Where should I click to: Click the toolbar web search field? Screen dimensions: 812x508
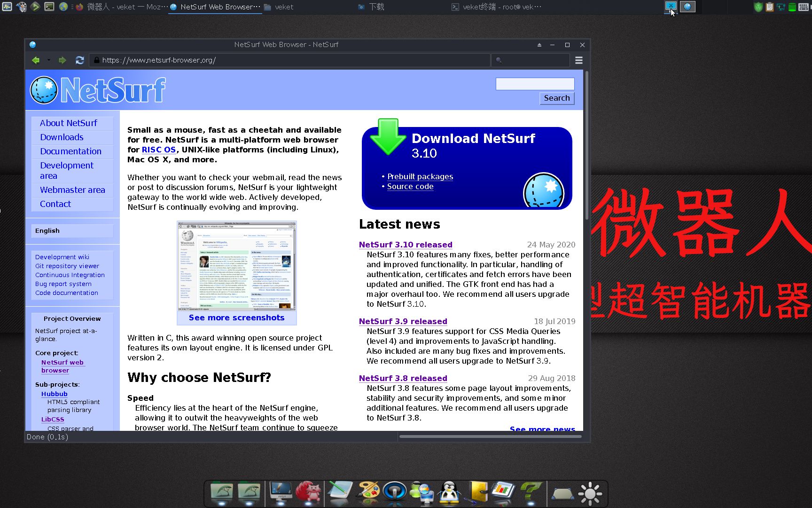coord(531,60)
